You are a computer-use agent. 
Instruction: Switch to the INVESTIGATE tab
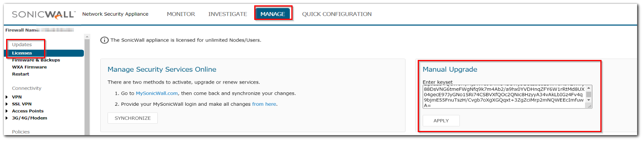click(x=228, y=14)
